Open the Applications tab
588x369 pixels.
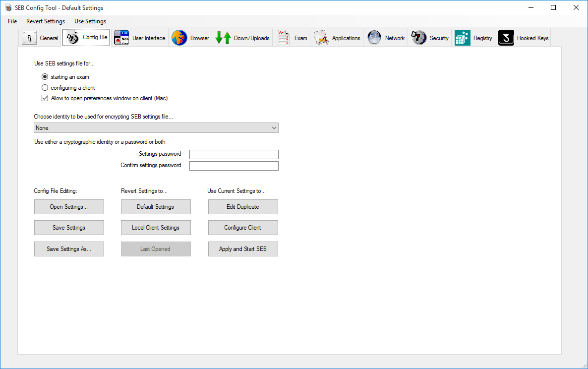click(x=337, y=38)
